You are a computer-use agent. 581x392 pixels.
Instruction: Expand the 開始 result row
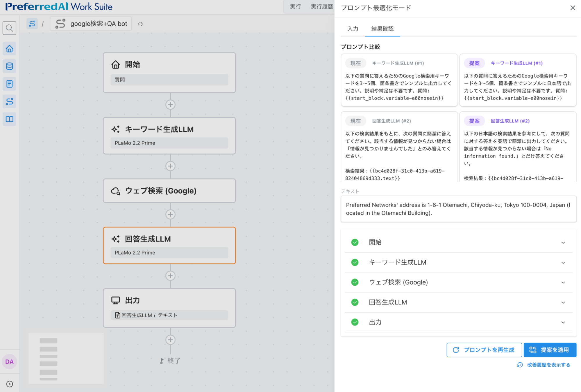click(563, 242)
